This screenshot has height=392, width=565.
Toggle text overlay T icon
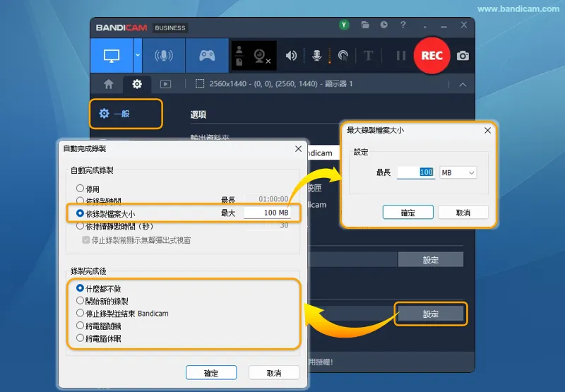point(368,56)
